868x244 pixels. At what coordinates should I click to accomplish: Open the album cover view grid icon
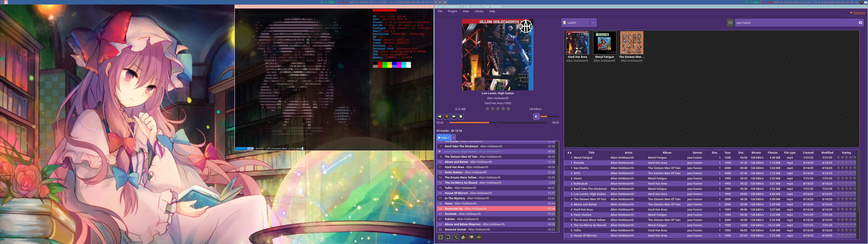(x=730, y=23)
